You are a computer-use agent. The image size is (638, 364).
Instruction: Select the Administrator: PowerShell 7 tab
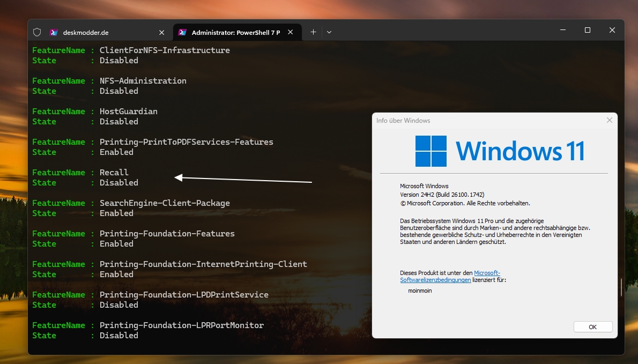[x=238, y=32]
